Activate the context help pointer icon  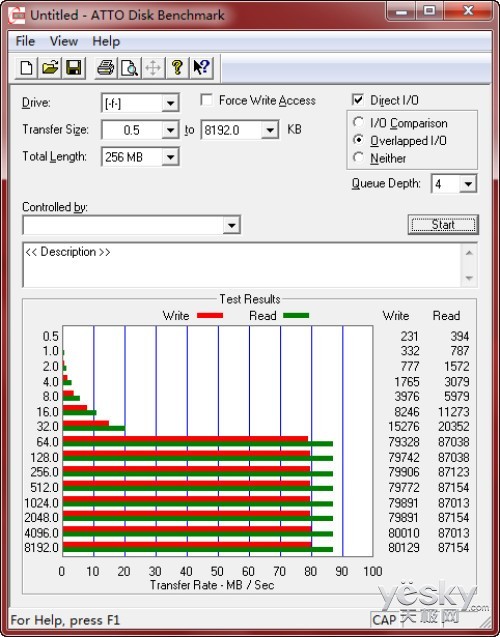pyautogui.click(x=201, y=67)
